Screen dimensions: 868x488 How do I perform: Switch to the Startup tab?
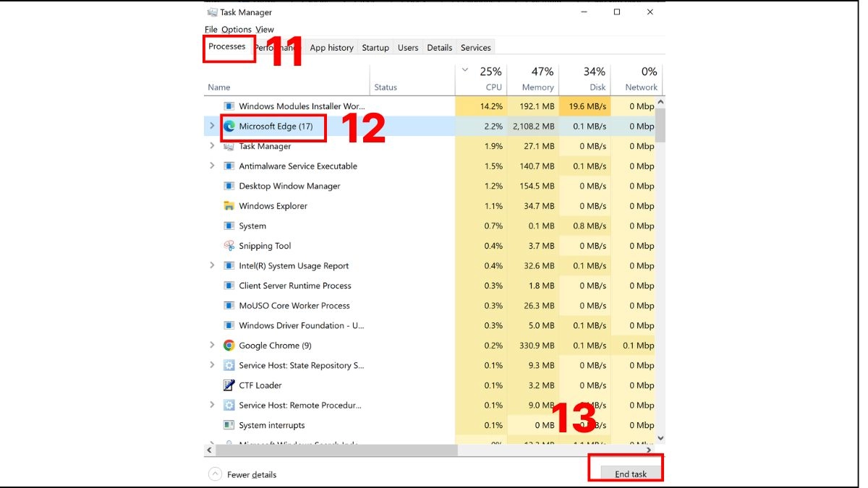[x=375, y=48]
